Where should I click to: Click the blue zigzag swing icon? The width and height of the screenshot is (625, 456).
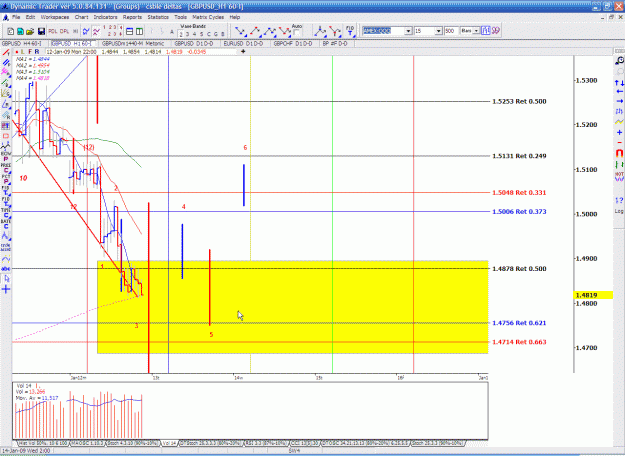click(86, 31)
